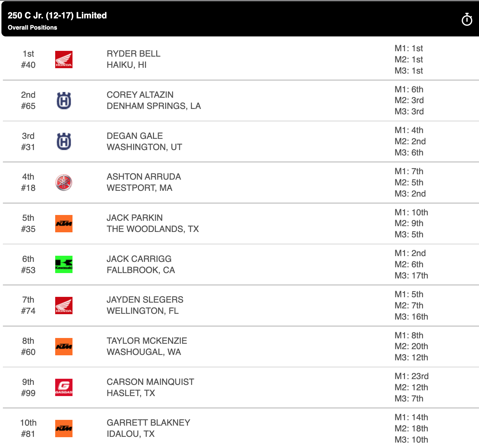Click Ryder Bell's M1: 1st result
Viewport: 479px width, 448px height.
[409, 48]
